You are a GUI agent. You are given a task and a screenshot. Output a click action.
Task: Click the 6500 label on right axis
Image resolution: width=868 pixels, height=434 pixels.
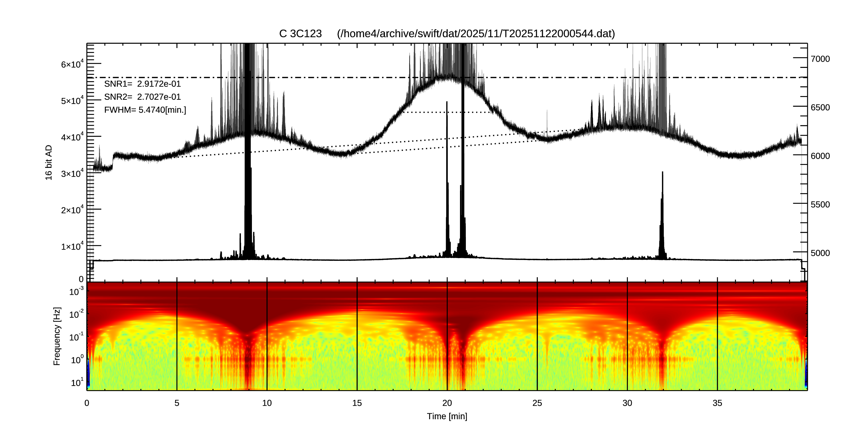pos(820,108)
